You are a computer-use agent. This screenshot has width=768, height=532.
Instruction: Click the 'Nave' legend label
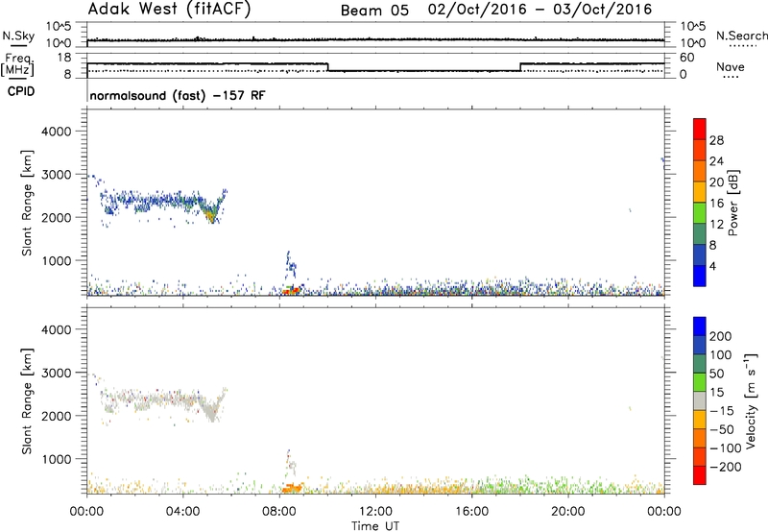pos(730,67)
